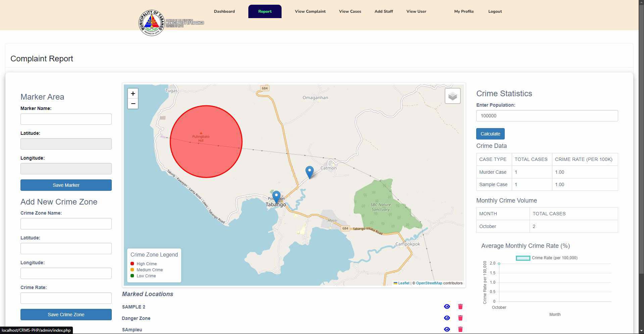This screenshot has height=334, width=644.
Task: Click the Municipality of Tabango seal logo
Action: [152, 23]
